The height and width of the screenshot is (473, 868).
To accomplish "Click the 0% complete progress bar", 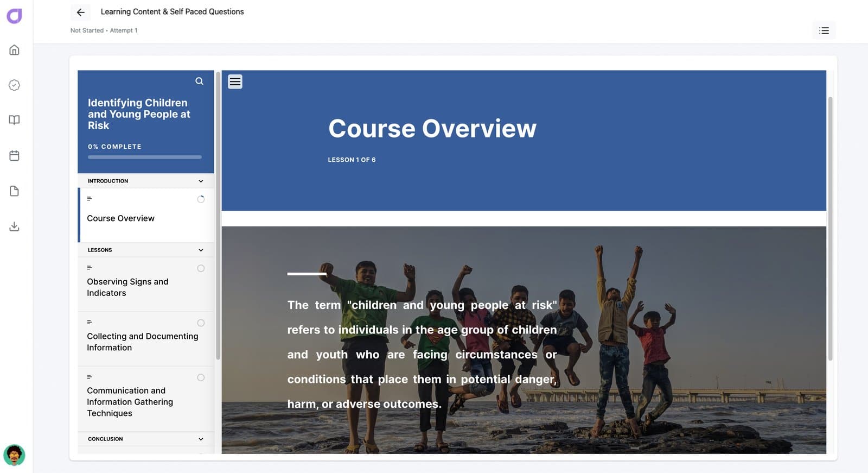I will [145, 157].
